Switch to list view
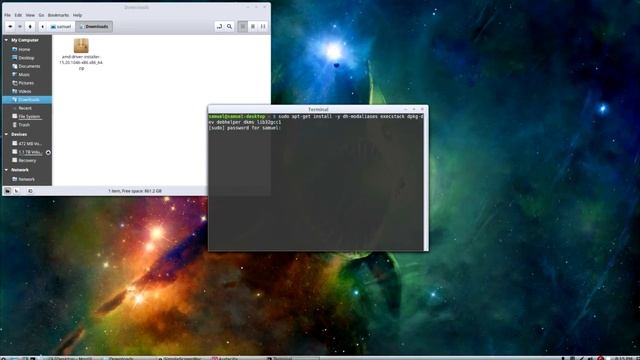640x360 pixels. 253,27
